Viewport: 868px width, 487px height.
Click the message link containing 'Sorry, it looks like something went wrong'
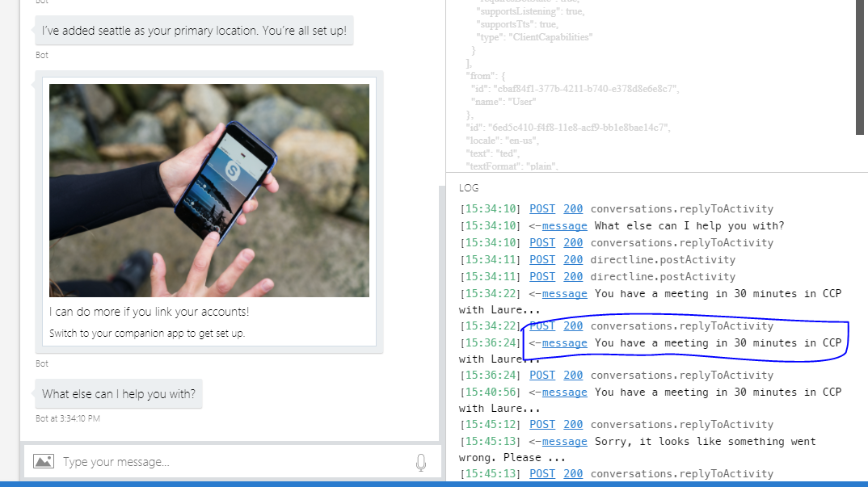[x=564, y=441]
